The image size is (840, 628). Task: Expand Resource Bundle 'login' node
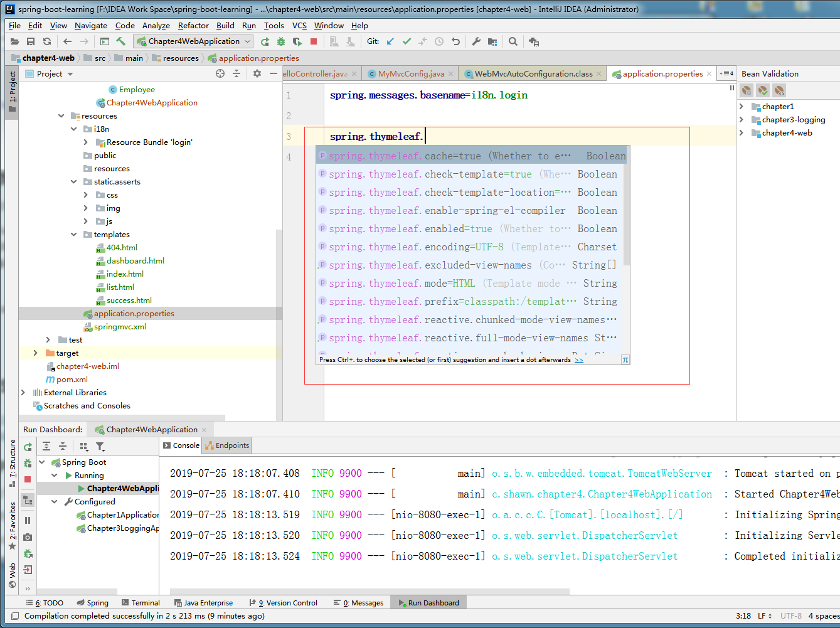(x=86, y=142)
